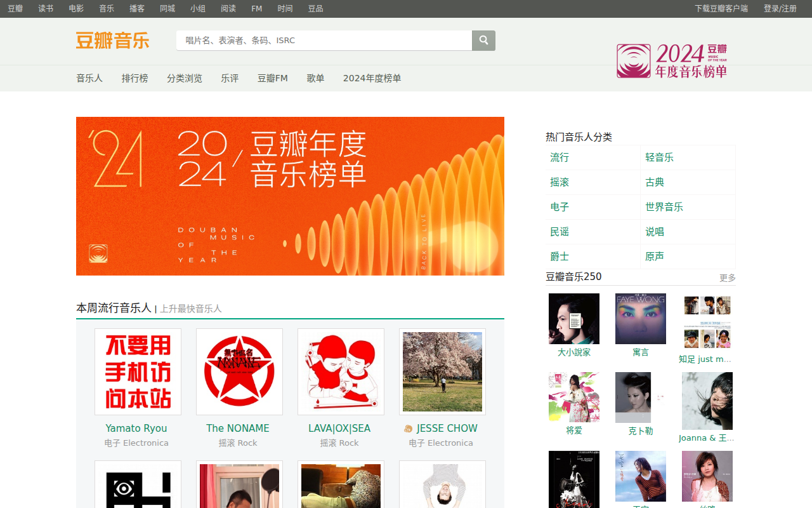Screen dimensions: 812x508
Task: Go to 分类浏览 in navigation
Action: 184,78
